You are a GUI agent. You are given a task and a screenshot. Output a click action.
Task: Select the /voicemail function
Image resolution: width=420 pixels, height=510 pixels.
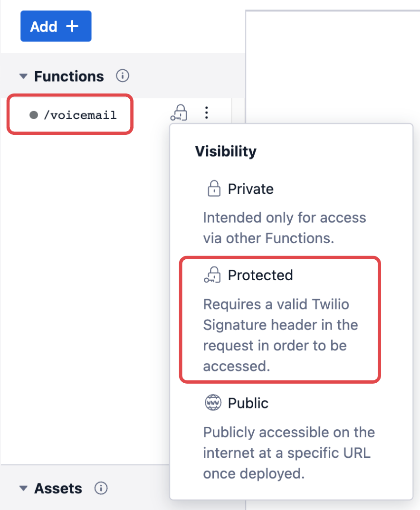coord(80,115)
